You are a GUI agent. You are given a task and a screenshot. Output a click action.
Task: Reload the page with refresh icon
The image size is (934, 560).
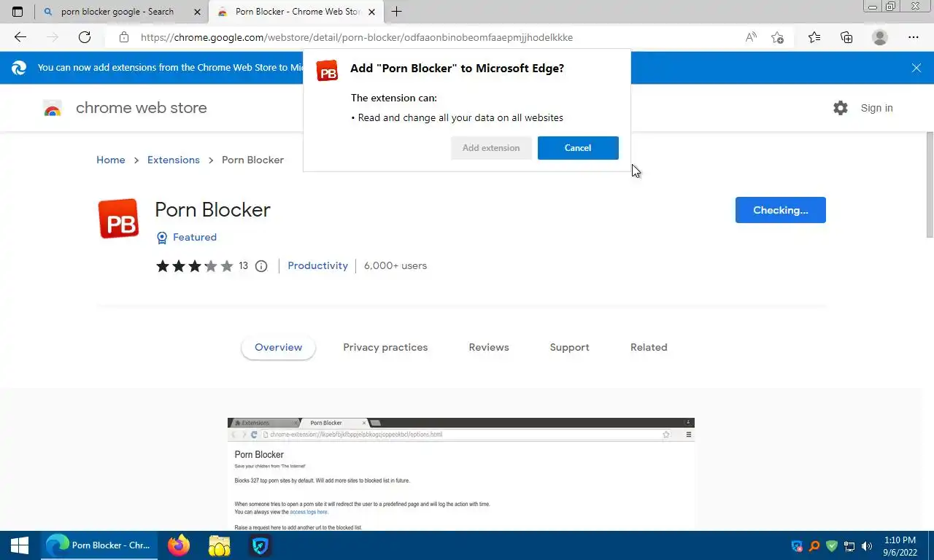tap(85, 37)
